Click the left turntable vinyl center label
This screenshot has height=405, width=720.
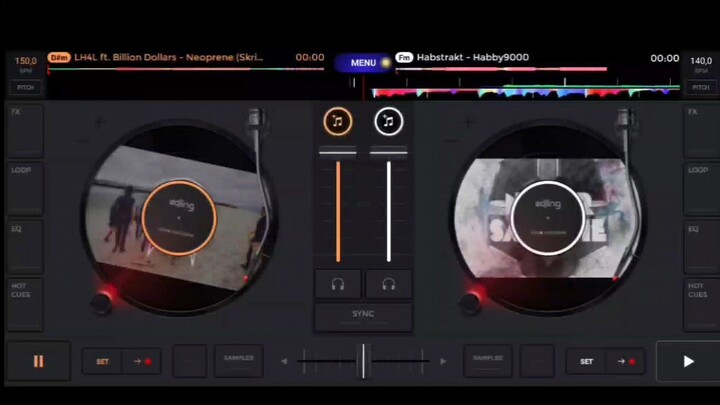(179, 218)
